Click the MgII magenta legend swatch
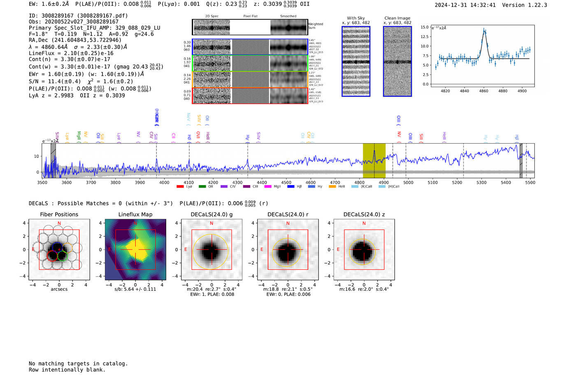The image size is (576, 392). [268, 186]
